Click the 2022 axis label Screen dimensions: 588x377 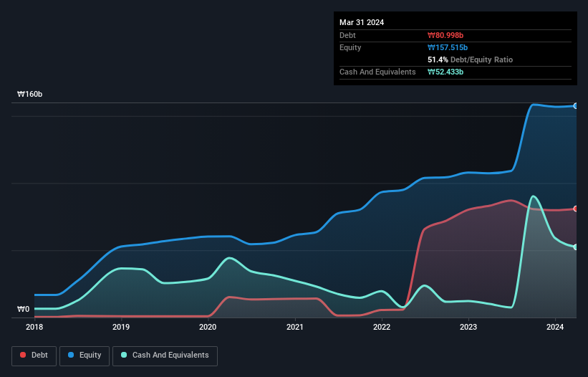[382, 327]
